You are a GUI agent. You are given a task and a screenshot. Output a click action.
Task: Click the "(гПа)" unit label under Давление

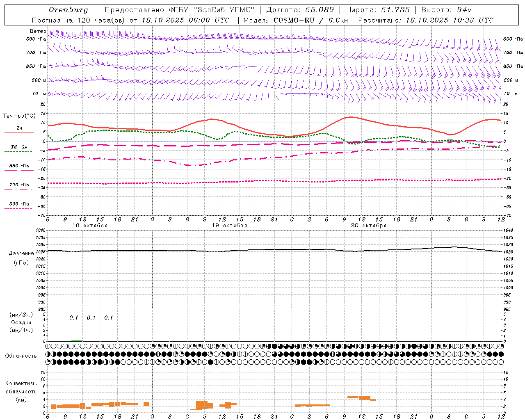pyautogui.click(x=21, y=263)
